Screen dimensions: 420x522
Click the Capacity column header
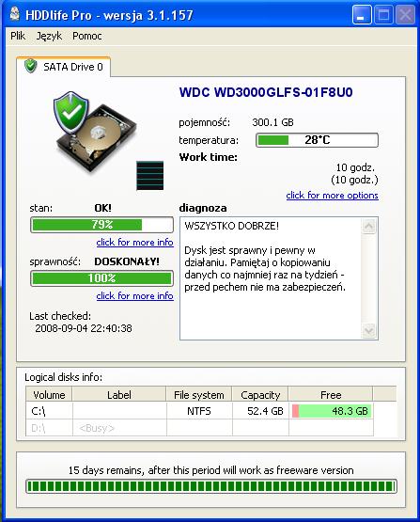coord(260,395)
